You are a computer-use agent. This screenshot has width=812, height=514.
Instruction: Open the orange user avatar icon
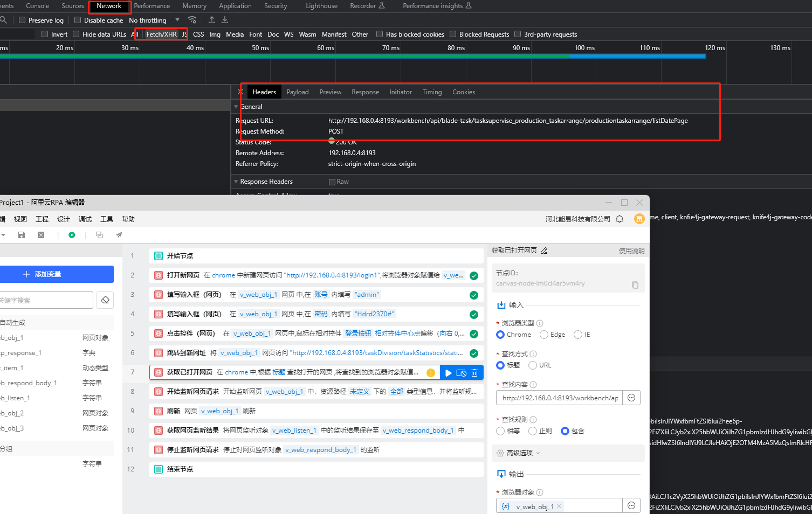[x=639, y=219]
